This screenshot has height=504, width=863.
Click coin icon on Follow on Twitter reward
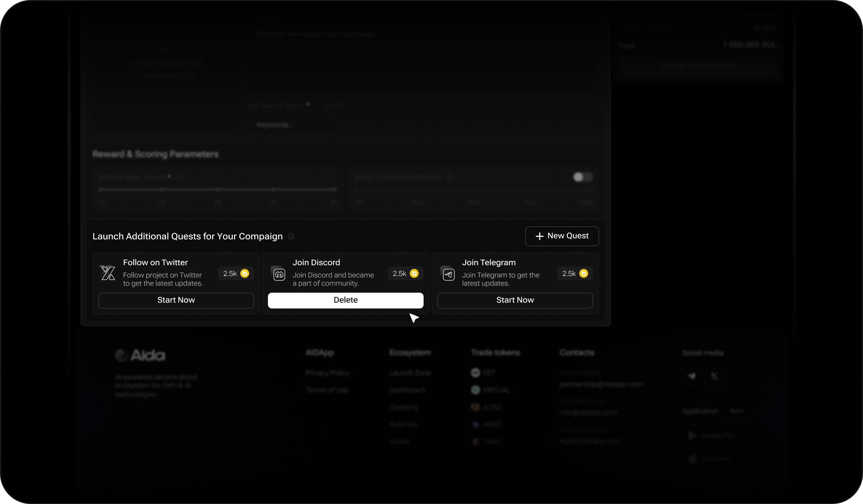tap(245, 273)
